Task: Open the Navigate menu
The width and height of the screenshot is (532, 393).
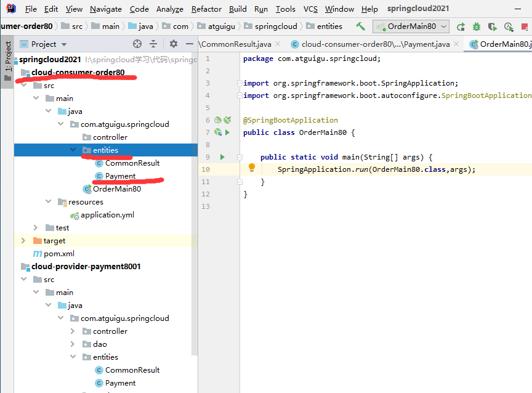Action: coord(105,9)
